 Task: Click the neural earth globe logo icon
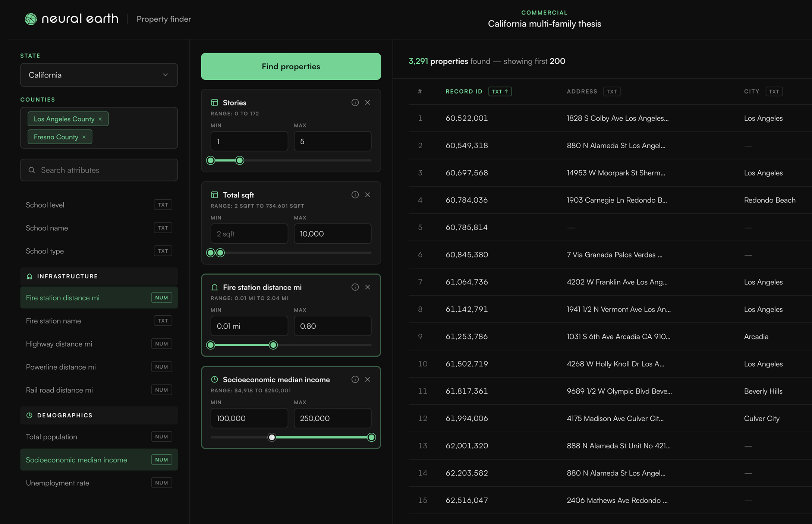(x=31, y=19)
